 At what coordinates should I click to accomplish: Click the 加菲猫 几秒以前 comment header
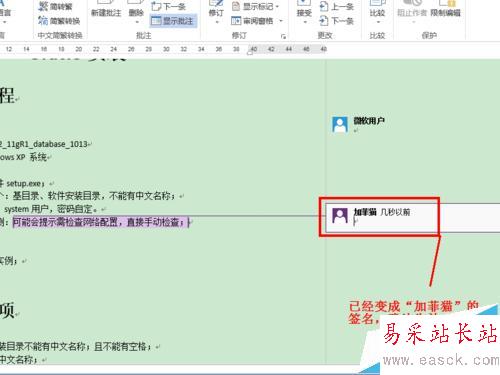382,212
